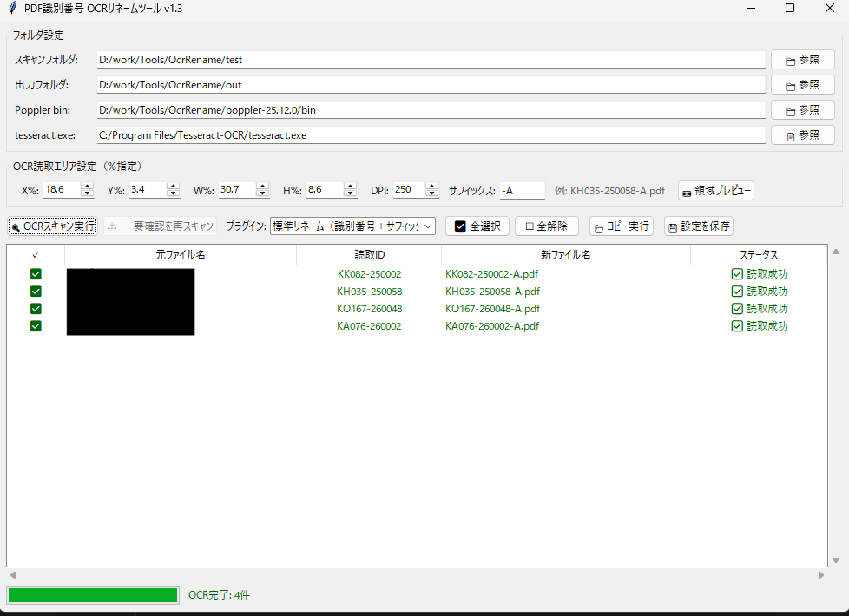The height and width of the screenshot is (616, 849).
Task: Toggle the checkbox for row KO167-260048
Action: 36,309
